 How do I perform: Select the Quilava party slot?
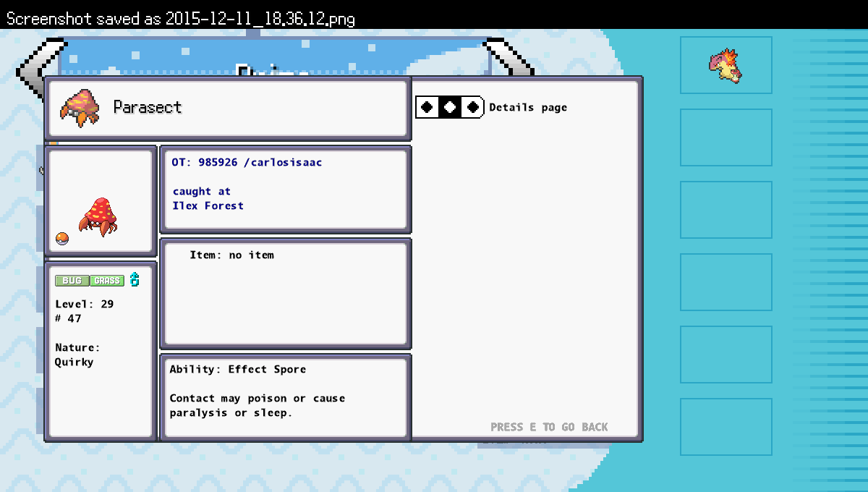tap(726, 65)
